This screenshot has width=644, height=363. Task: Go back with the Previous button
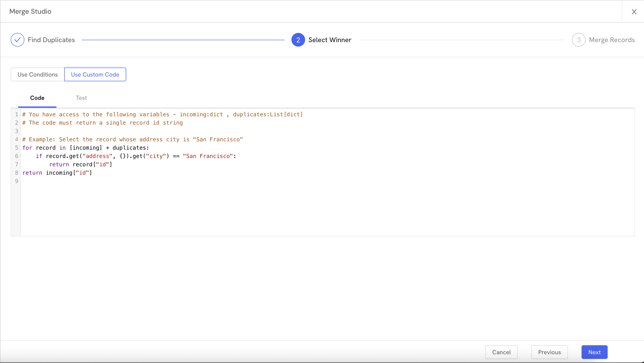click(x=549, y=352)
